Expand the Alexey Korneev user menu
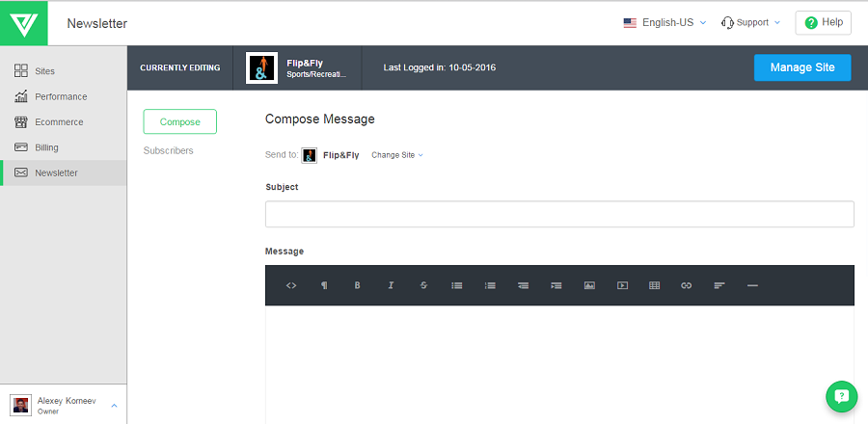 click(x=114, y=406)
